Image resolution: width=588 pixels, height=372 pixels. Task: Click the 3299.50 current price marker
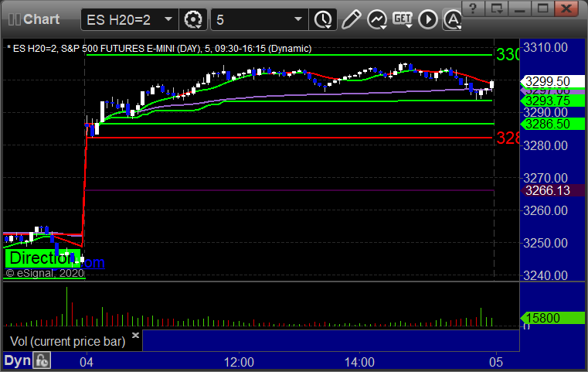(x=552, y=81)
